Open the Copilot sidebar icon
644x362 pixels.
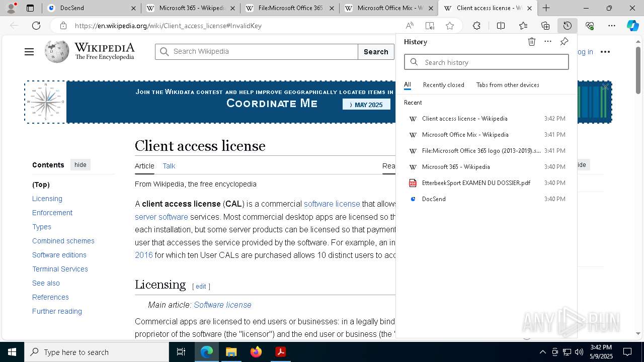coord(632,26)
